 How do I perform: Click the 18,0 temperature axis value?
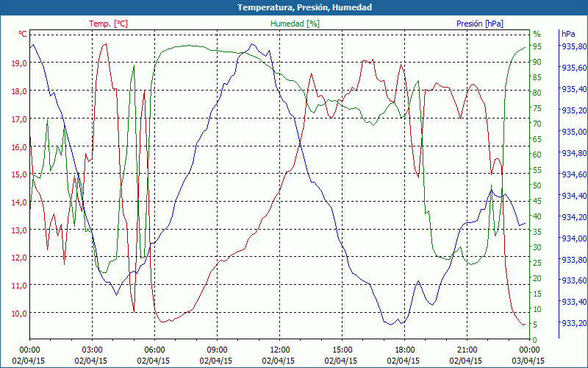(19, 91)
